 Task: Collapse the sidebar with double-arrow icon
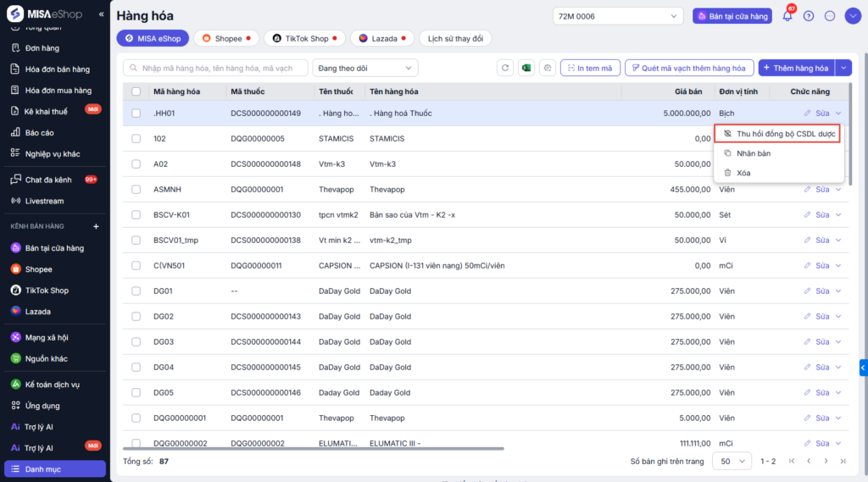pyautogui.click(x=102, y=14)
